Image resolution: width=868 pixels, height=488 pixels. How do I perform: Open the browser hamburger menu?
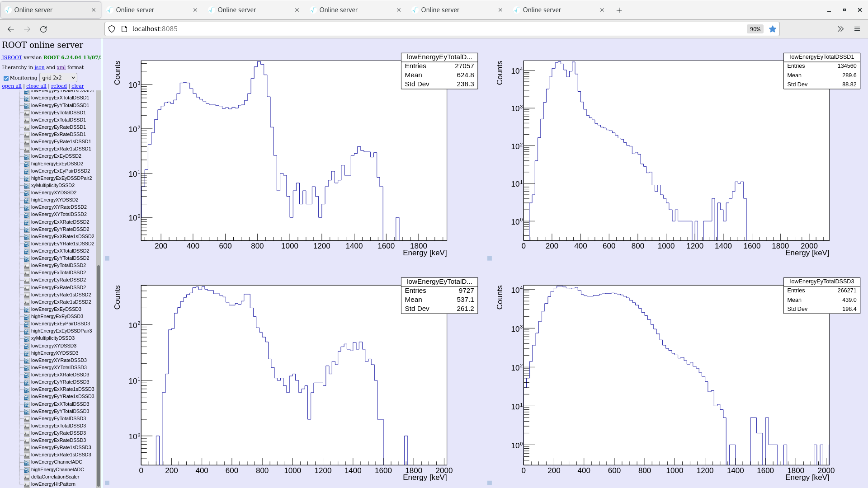tap(857, 28)
